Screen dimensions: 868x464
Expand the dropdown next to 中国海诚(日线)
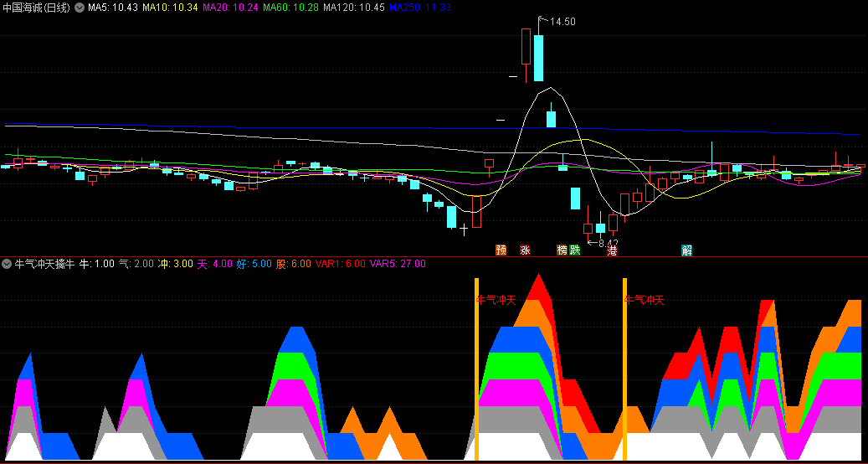80,8
